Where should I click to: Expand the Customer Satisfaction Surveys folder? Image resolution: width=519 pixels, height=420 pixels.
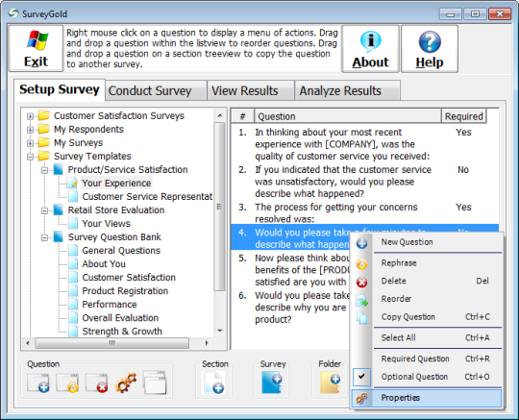point(30,116)
